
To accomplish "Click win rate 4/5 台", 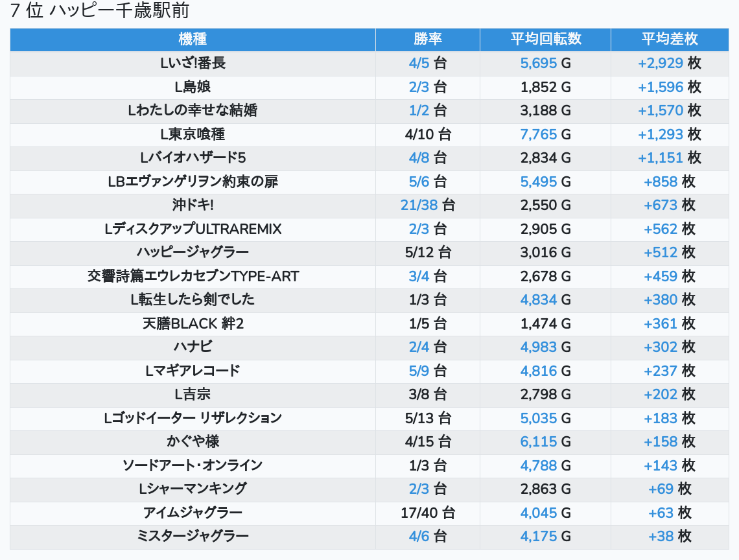I will (427, 63).
